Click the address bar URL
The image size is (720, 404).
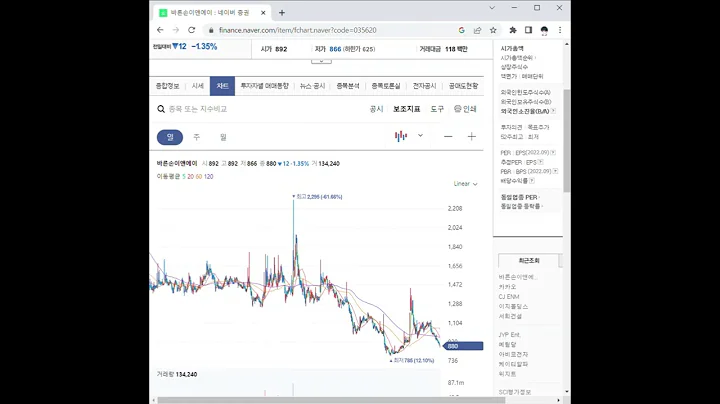tap(298, 30)
